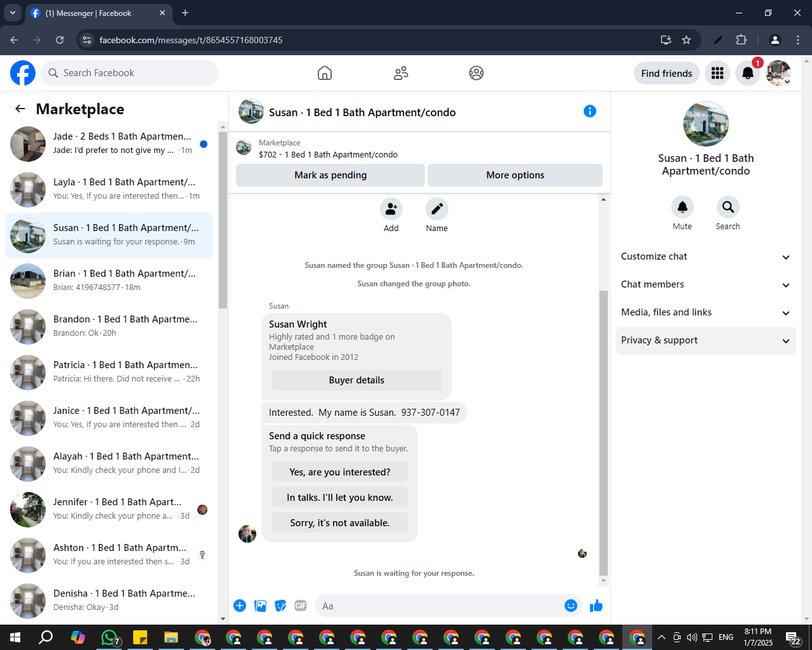Open the Friends icon in top navigation
The width and height of the screenshot is (812, 650).
401,73
